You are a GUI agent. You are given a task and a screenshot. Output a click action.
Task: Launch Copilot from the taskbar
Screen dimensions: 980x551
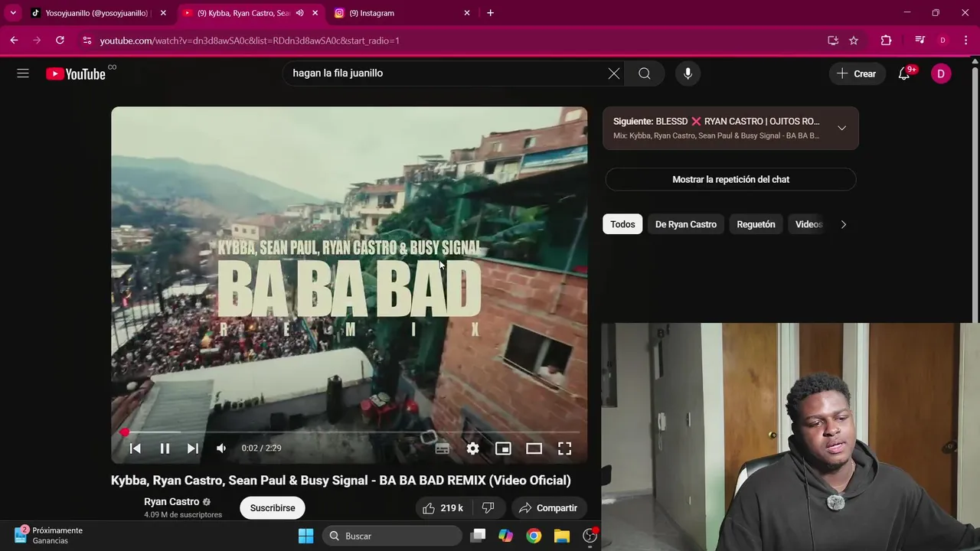click(x=505, y=536)
